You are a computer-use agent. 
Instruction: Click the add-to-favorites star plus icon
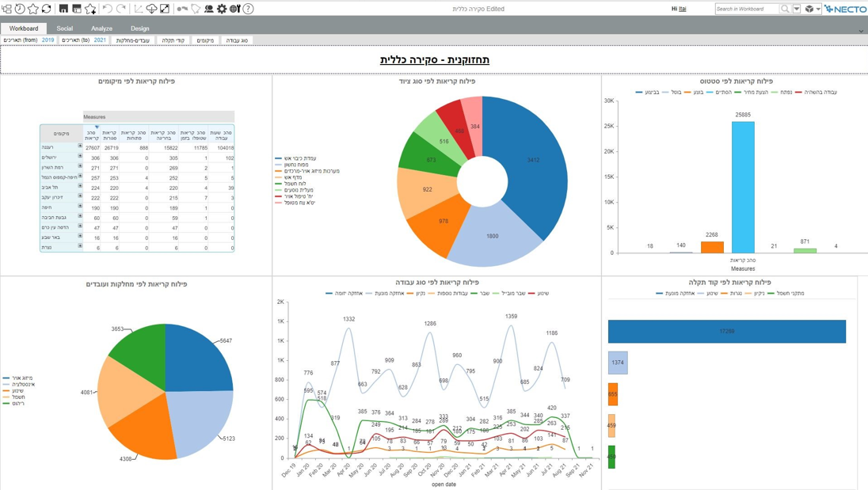pyautogui.click(x=90, y=9)
